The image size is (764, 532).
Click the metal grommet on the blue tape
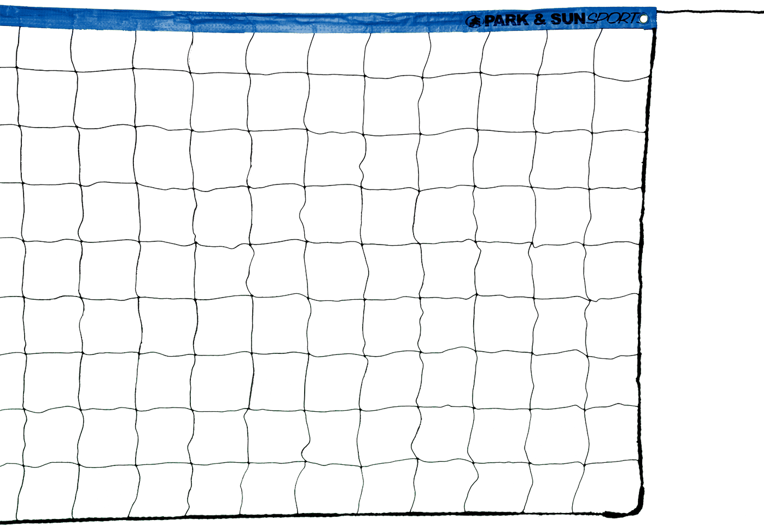644,19
